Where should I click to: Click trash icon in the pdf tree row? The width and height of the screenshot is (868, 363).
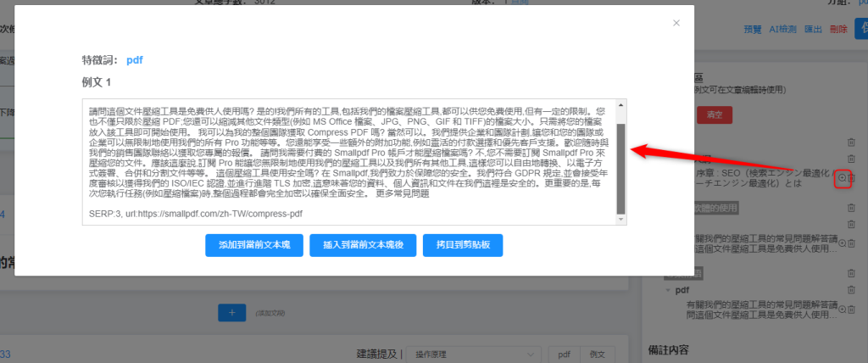click(x=851, y=289)
